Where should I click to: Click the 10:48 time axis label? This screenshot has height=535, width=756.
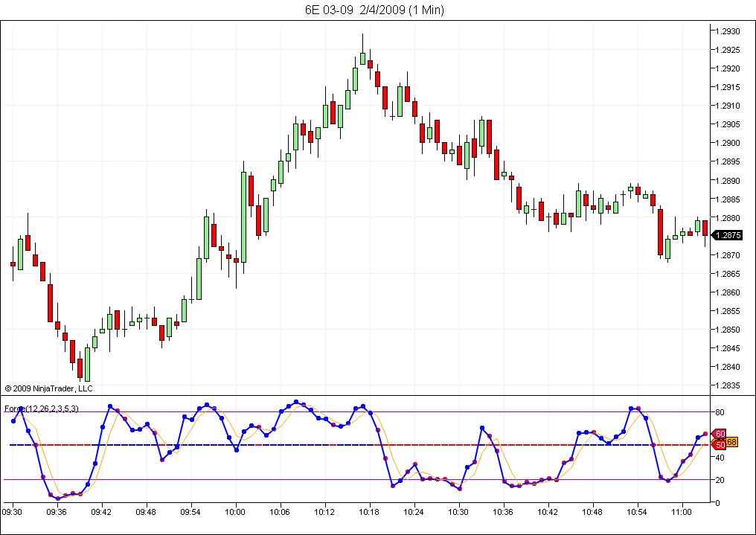[592, 513]
